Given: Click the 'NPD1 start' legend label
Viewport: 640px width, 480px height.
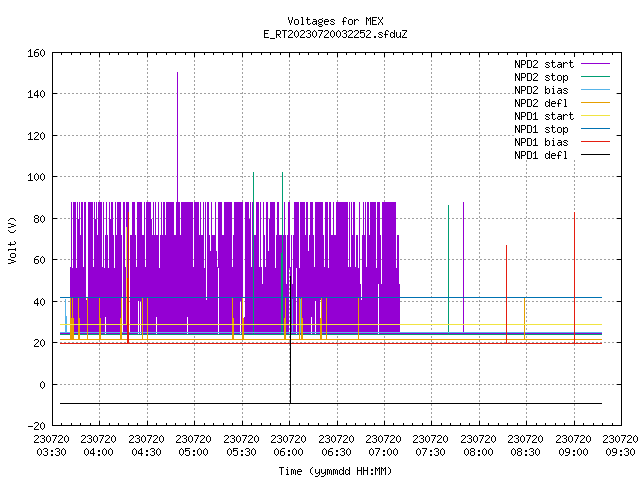Looking at the screenshot, I should tap(544, 116).
